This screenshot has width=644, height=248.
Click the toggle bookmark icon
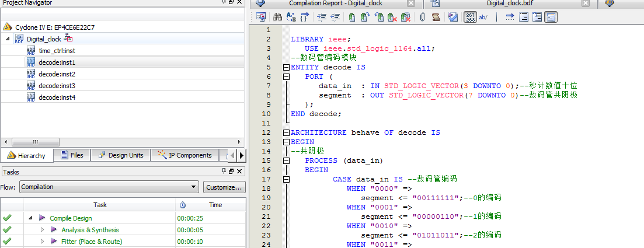point(352,18)
